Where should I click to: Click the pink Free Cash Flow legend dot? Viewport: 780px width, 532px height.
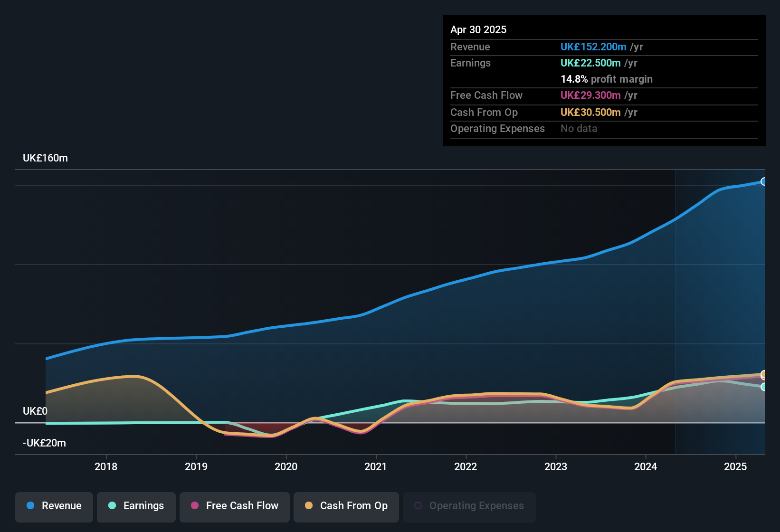[x=195, y=506]
